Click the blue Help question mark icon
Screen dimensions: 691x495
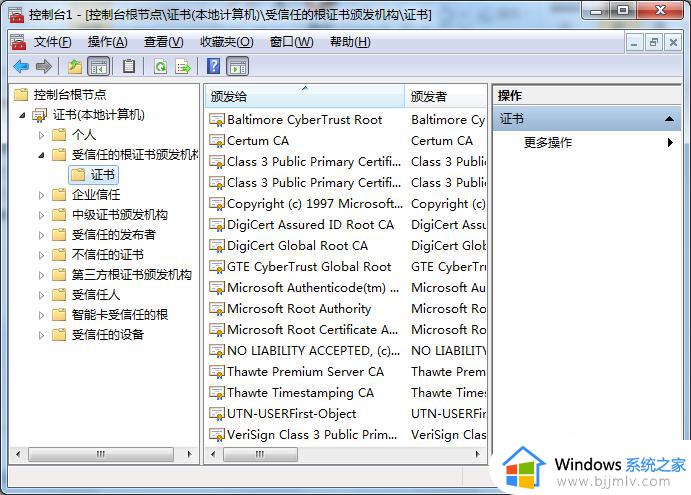click(x=214, y=67)
